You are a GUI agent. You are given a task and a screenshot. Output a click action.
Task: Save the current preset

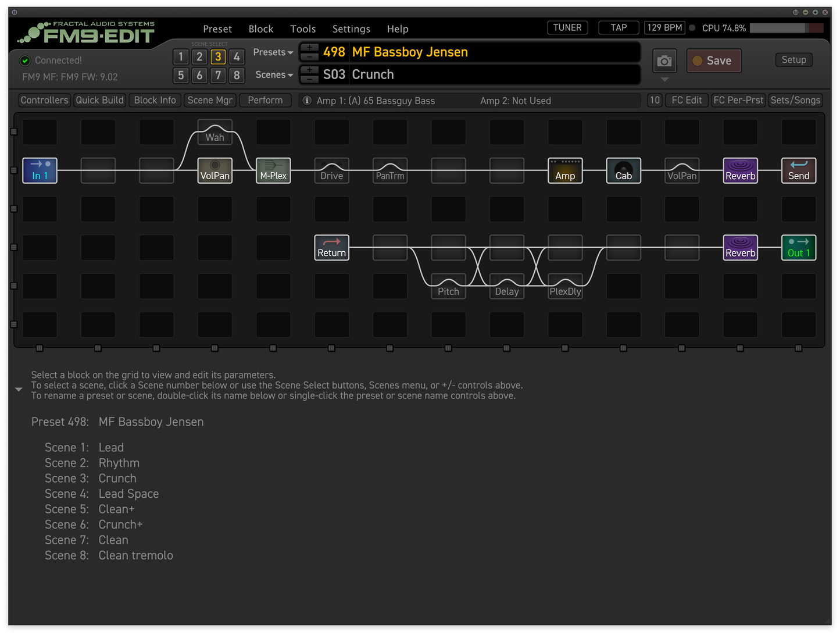point(714,60)
